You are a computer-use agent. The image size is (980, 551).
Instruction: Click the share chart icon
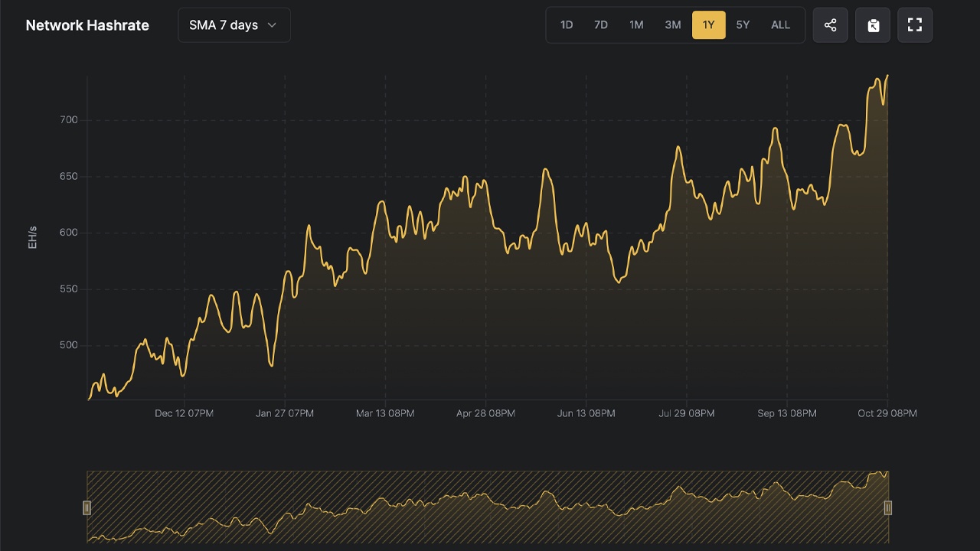[830, 24]
